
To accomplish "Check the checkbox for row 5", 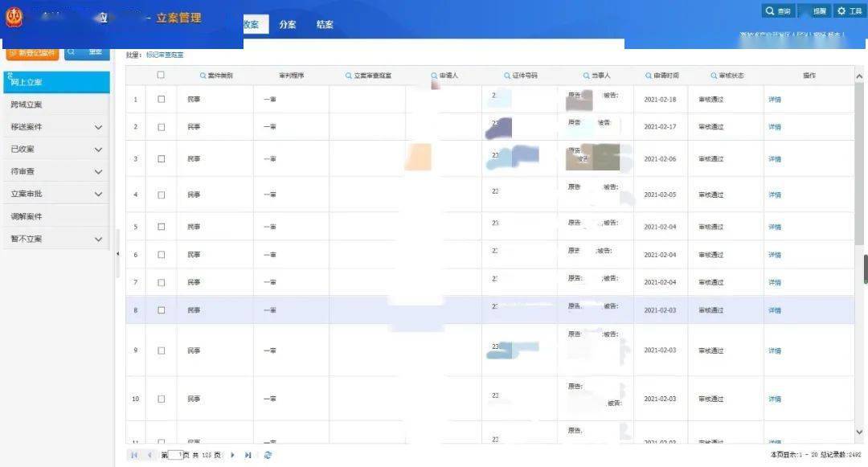I will [x=161, y=227].
